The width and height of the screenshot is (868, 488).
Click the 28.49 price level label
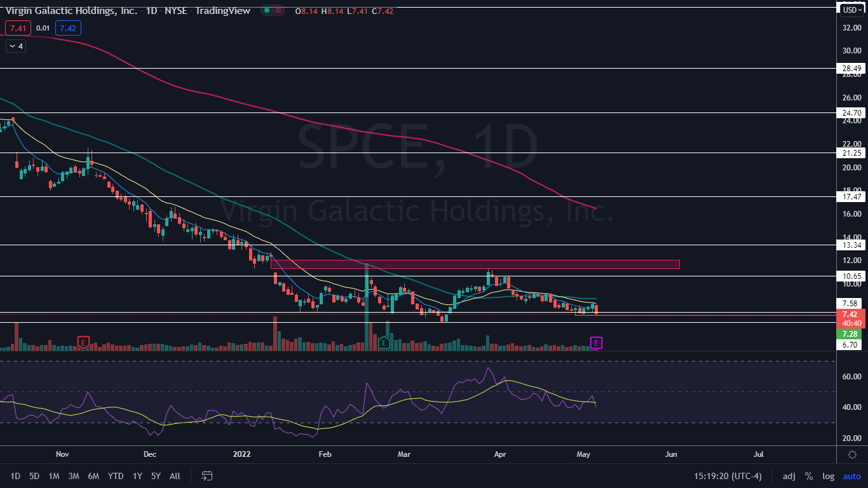(851, 68)
